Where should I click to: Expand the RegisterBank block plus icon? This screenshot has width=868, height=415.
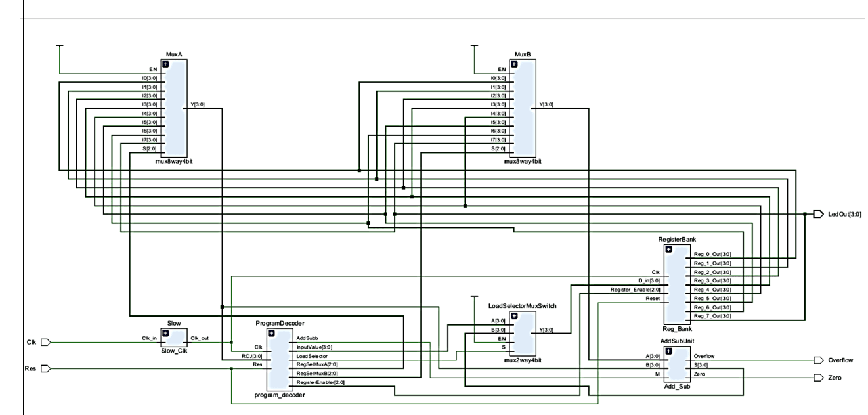coord(668,250)
